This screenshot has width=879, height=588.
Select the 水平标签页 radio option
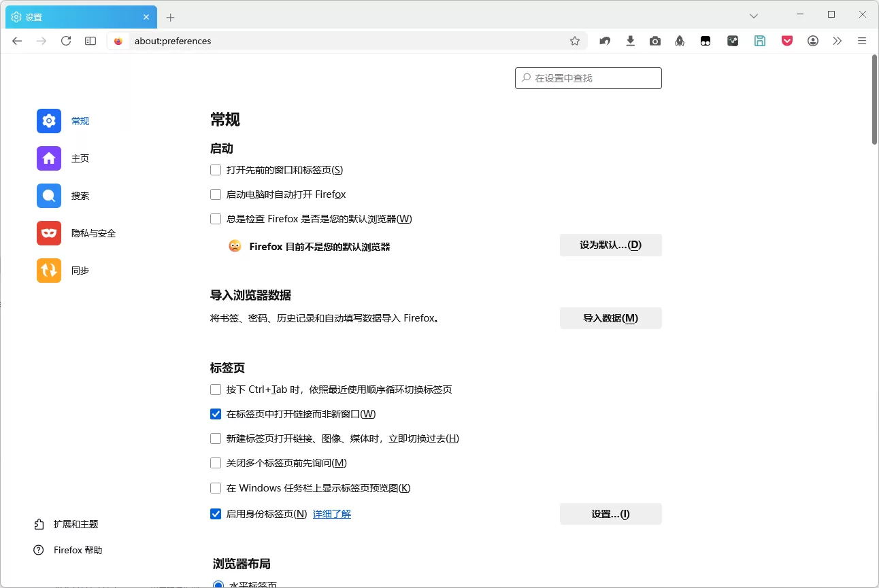pos(218,585)
